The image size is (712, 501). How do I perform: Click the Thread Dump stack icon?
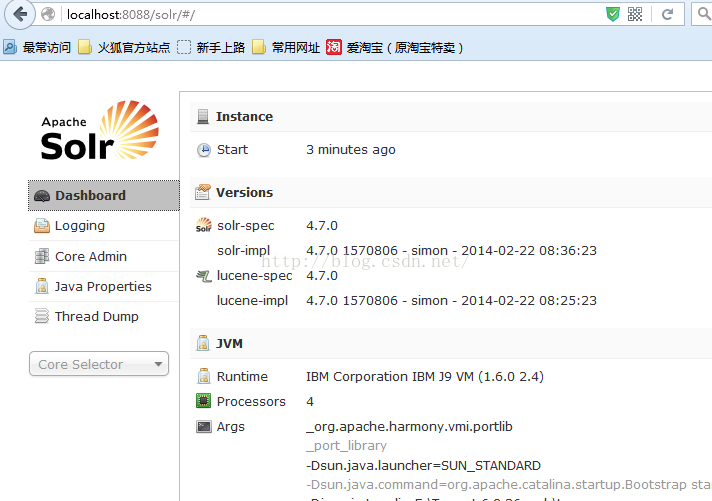pyautogui.click(x=42, y=316)
